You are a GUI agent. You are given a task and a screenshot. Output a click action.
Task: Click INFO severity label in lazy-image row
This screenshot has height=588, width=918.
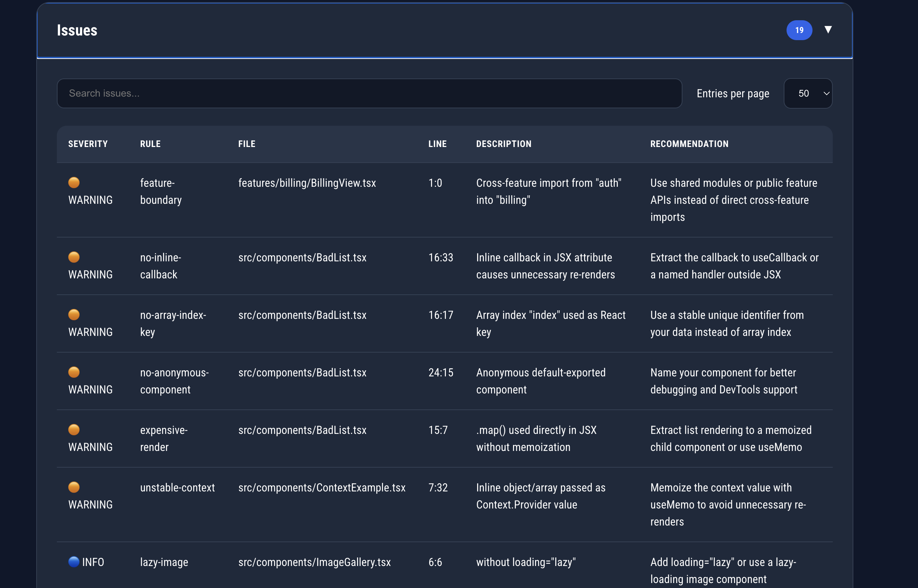tap(93, 562)
